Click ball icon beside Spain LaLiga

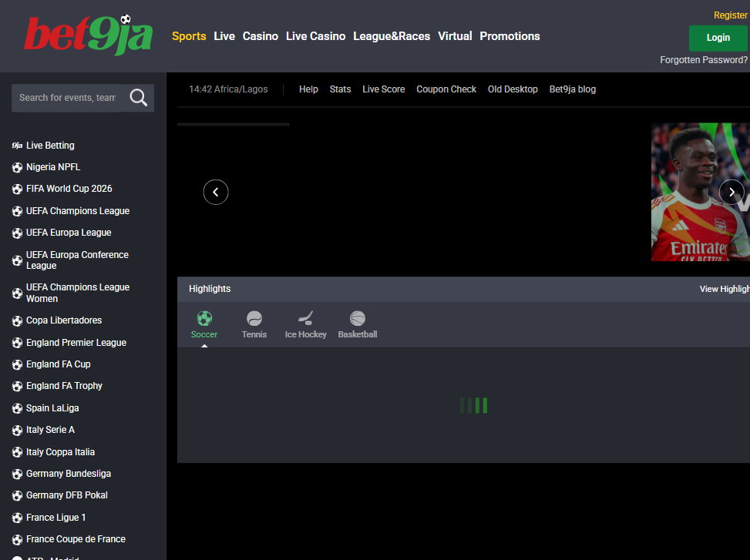17,408
